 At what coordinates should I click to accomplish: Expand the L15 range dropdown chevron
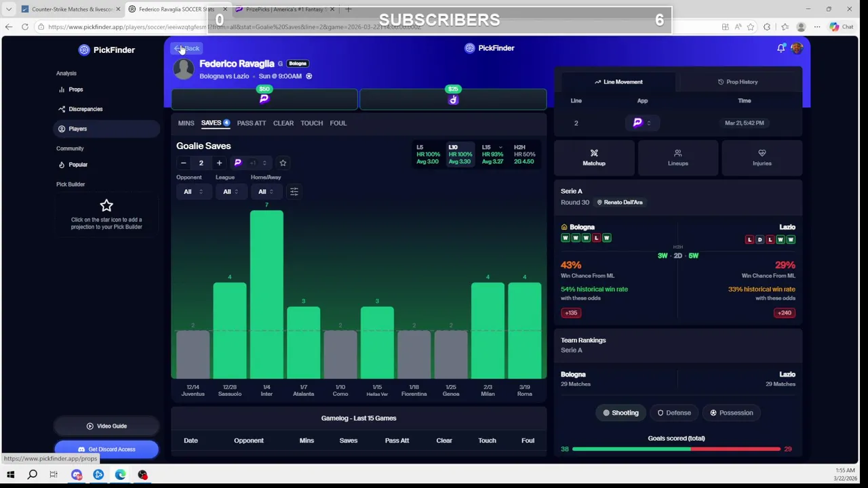[500, 147]
